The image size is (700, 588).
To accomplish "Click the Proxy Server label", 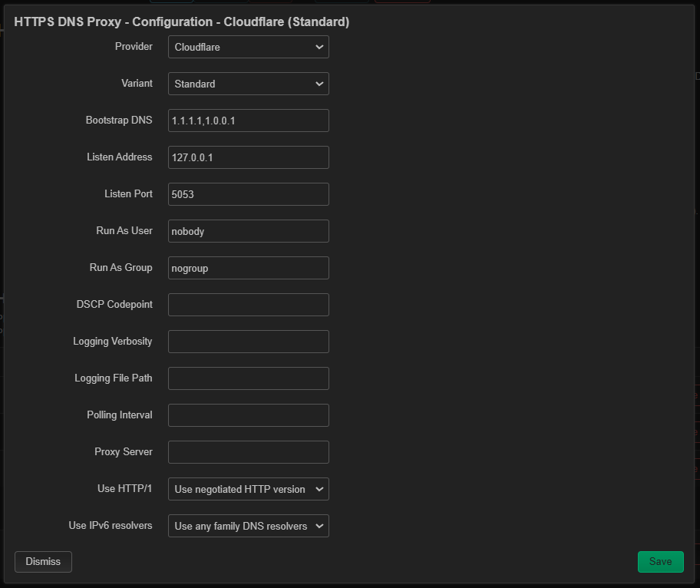I will (124, 452).
